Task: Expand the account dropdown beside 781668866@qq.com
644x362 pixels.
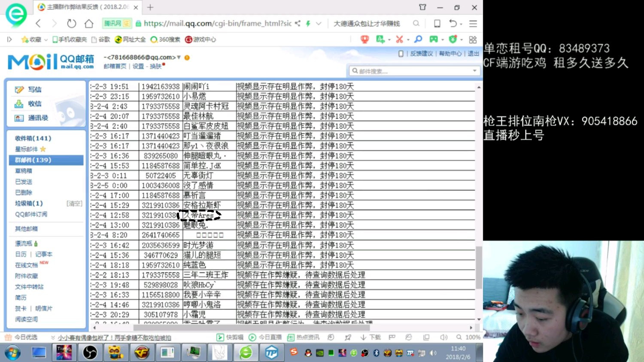Action: (179, 57)
